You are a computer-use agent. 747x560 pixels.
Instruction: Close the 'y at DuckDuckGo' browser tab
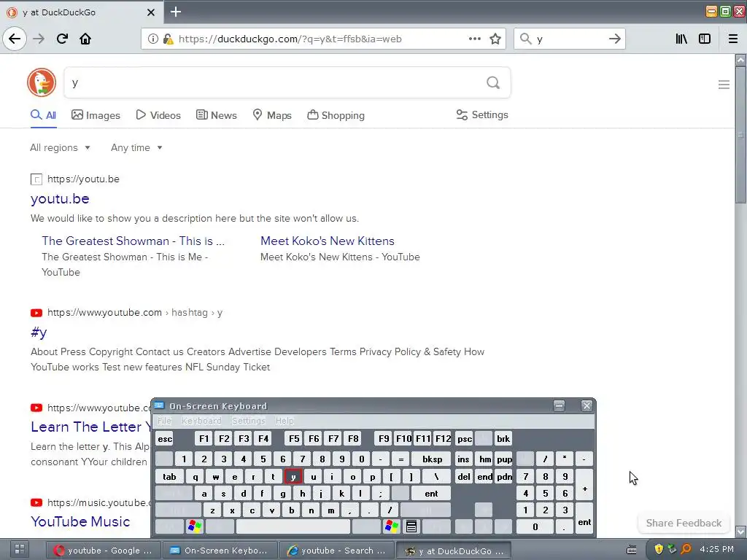click(150, 12)
